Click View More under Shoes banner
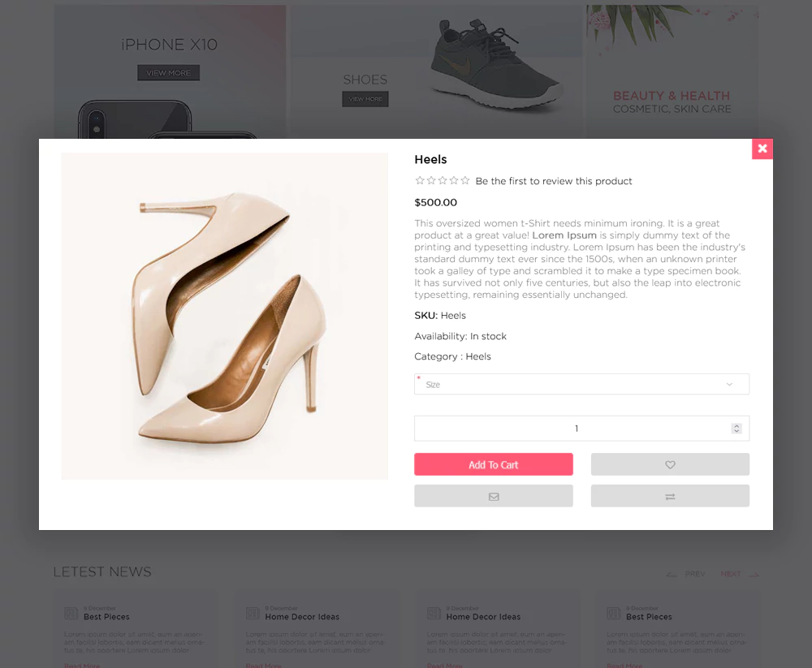Viewport: 812px width, 668px height. pyautogui.click(x=365, y=99)
